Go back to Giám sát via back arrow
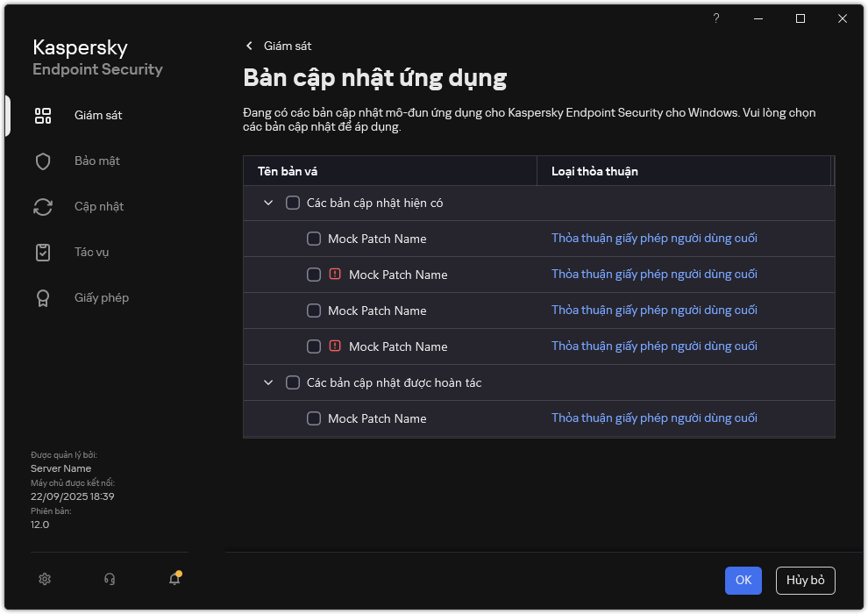 click(250, 46)
